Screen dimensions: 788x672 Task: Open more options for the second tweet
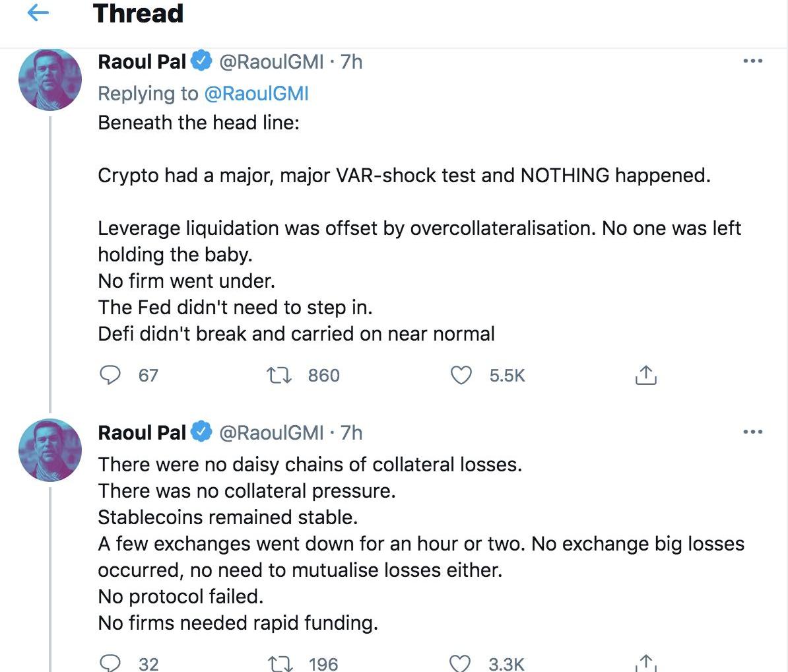pyautogui.click(x=752, y=432)
